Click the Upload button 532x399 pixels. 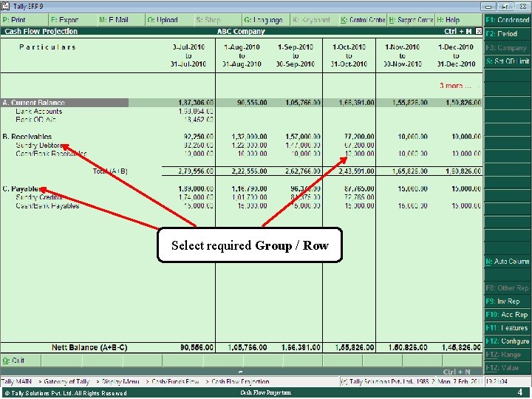(170, 20)
